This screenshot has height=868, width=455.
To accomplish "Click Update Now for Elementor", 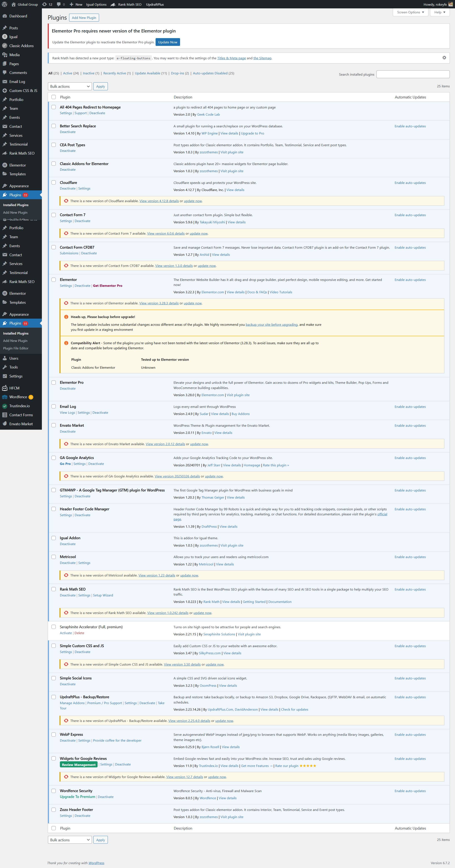I will (168, 42).
